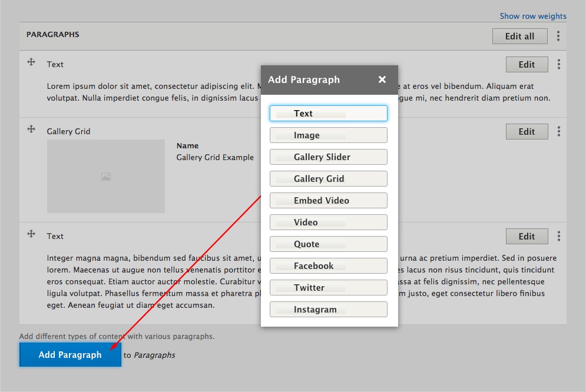Pick Gallery Grid in Add Paragraph dialog
This screenshot has height=392, width=586.
[x=329, y=178]
